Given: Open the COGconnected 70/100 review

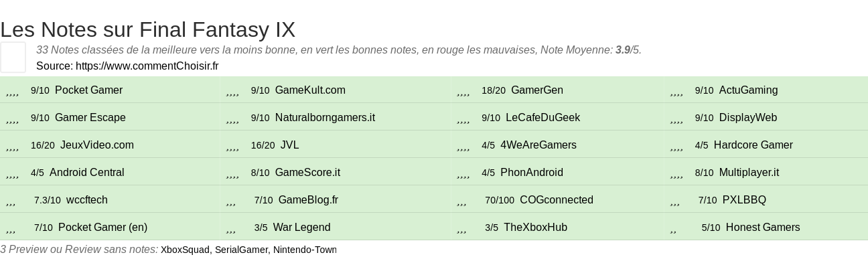Looking at the screenshot, I should point(557,199).
